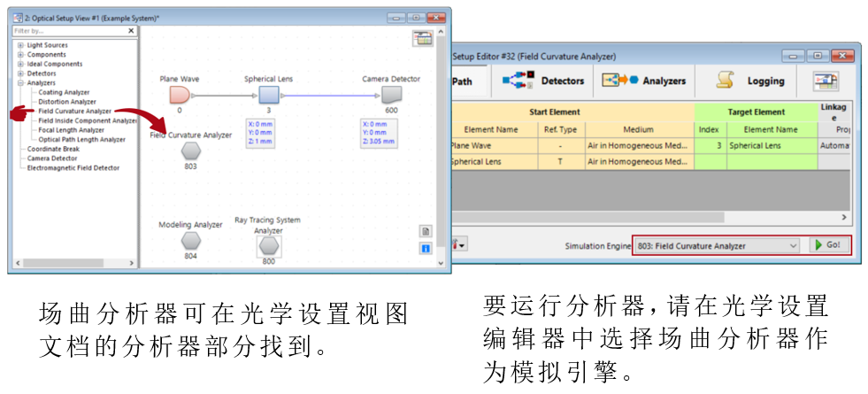This screenshot has width=868, height=394.
Task: Select the Spherical Lens element icon
Action: pos(268,96)
